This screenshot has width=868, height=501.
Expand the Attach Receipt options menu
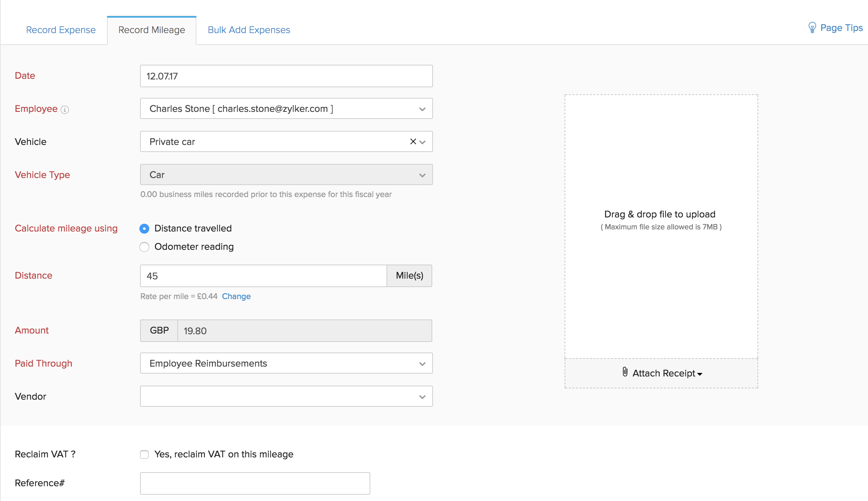click(x=700, y=374)
